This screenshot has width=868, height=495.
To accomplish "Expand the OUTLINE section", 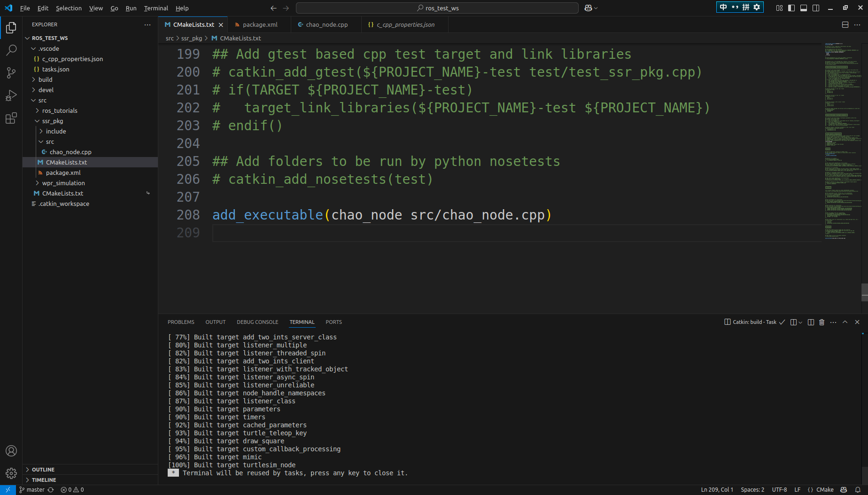I will coord(43,470).
